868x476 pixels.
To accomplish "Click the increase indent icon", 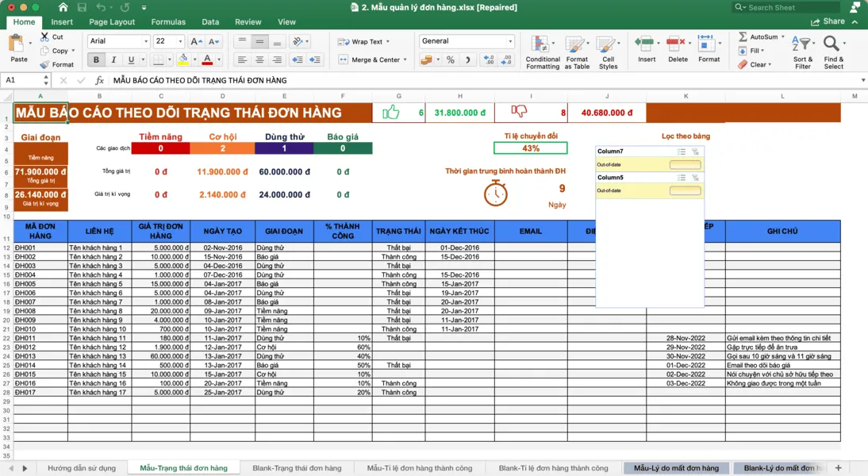I will tap(315, 59).
